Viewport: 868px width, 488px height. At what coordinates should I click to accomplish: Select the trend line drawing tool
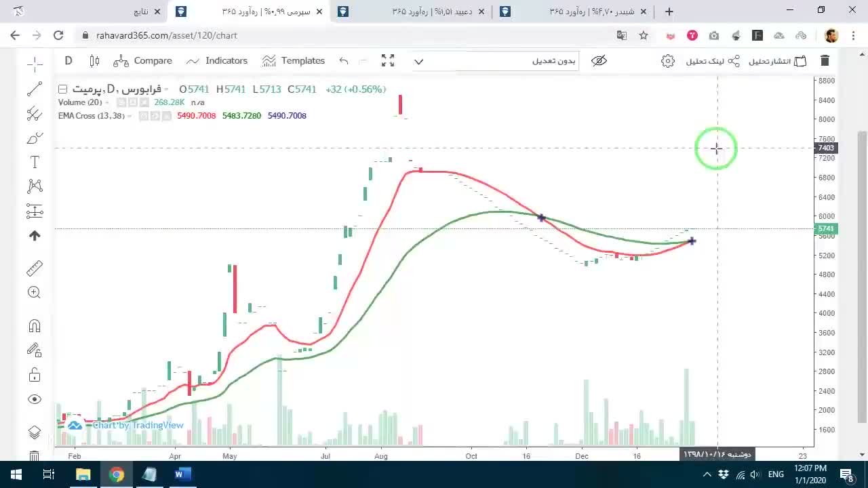click(x=35, y=89)
